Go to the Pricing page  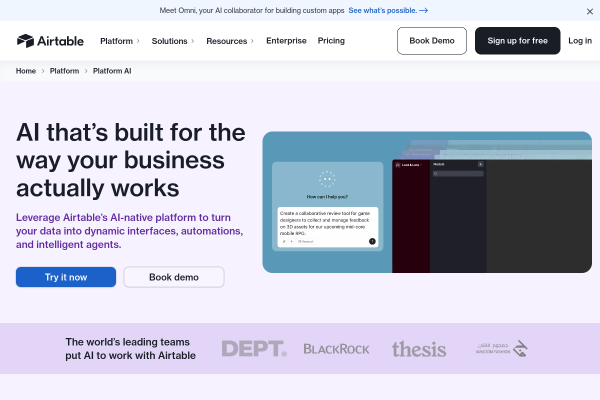pyautogui.click(x=331, y=41)
